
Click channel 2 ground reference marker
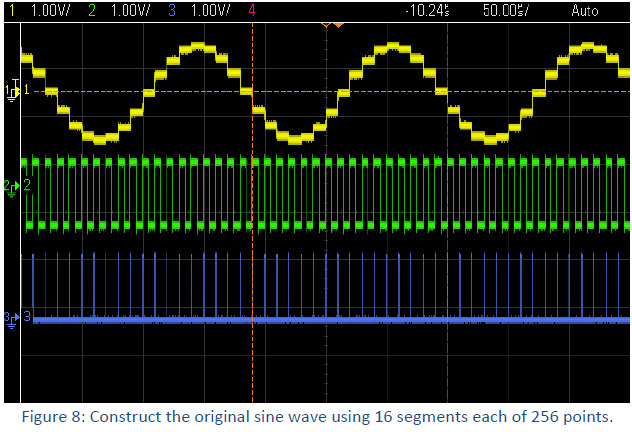(12, 186)
